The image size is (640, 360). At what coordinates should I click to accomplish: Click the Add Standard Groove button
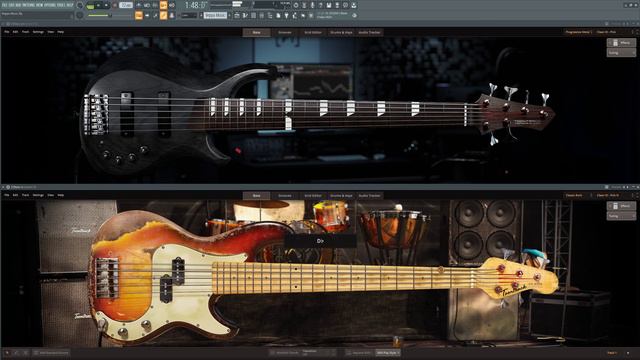(51, 353)
